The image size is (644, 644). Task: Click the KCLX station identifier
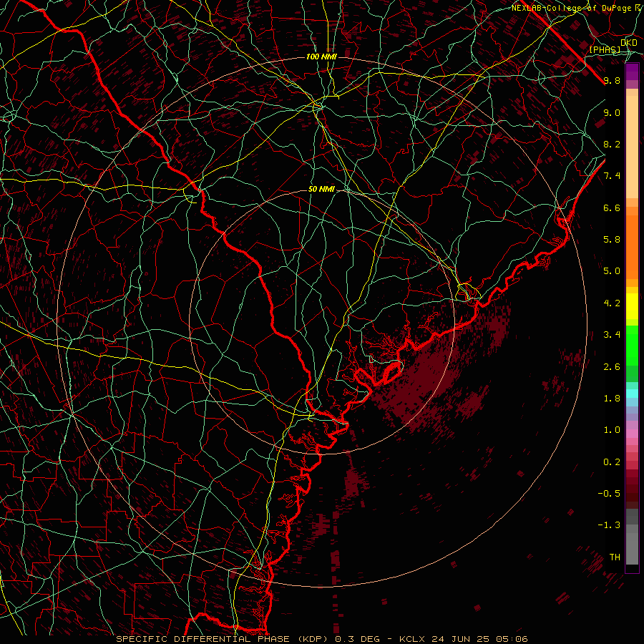pyautogui.click(x=413, y=639)
